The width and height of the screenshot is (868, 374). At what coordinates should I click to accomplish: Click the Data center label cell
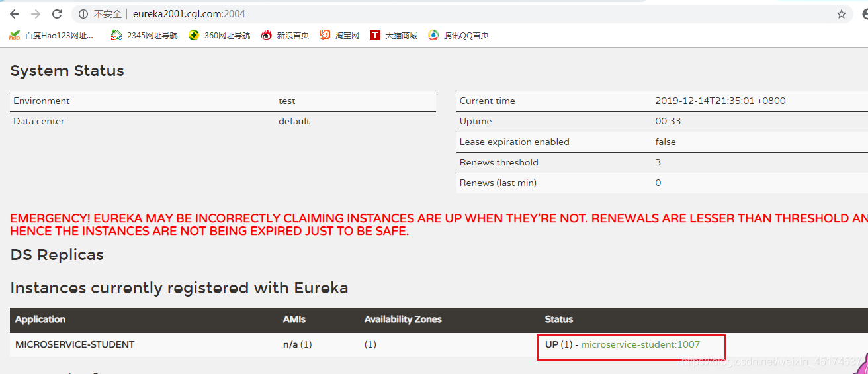pos(39,122)
